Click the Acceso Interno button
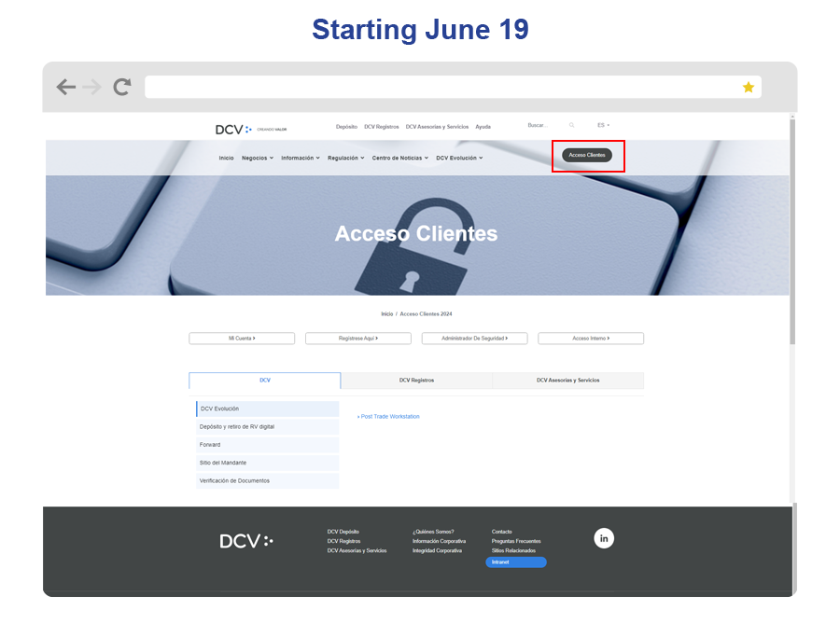The width and height of the screenshot is (840, 624). pyautogui.click(x=591, y=339)
